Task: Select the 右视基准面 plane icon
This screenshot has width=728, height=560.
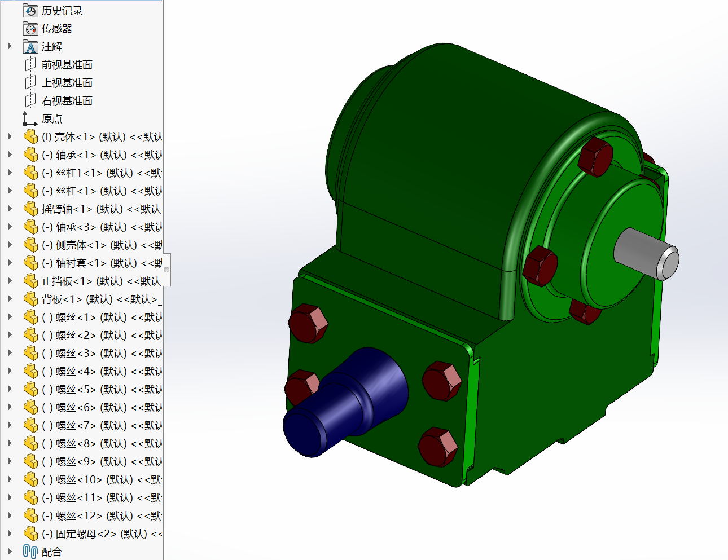Action: pos(30,101)
